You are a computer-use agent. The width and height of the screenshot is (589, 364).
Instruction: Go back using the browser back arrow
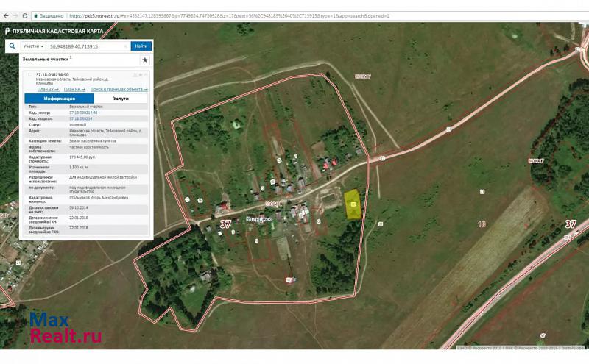pos(5,15)
